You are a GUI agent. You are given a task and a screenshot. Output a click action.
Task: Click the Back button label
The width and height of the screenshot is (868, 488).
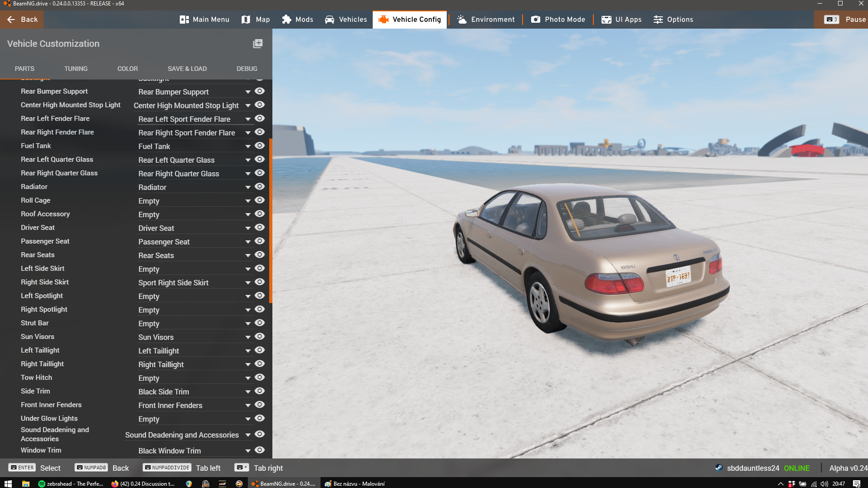pyautogui.click(x=29, y=20)
